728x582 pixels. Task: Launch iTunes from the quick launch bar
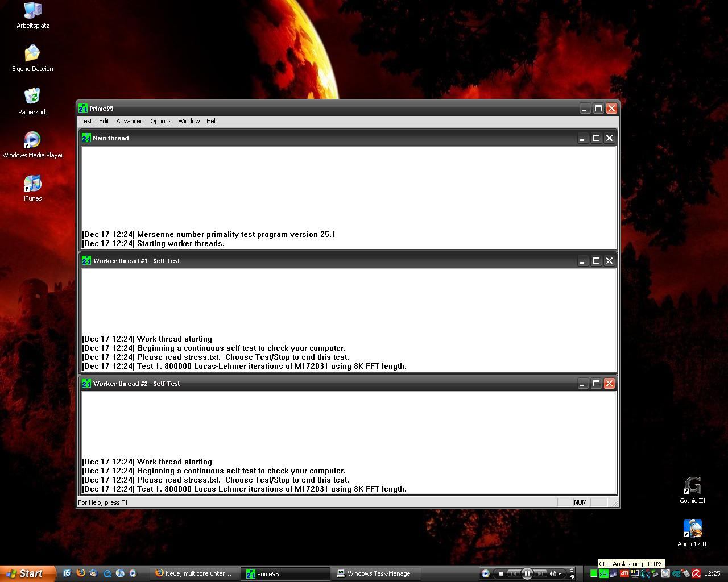point(120,573)
